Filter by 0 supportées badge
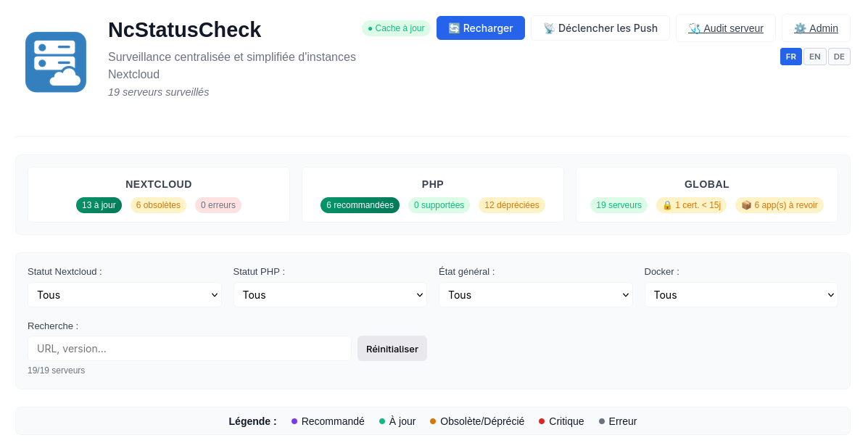 (439, 205)
